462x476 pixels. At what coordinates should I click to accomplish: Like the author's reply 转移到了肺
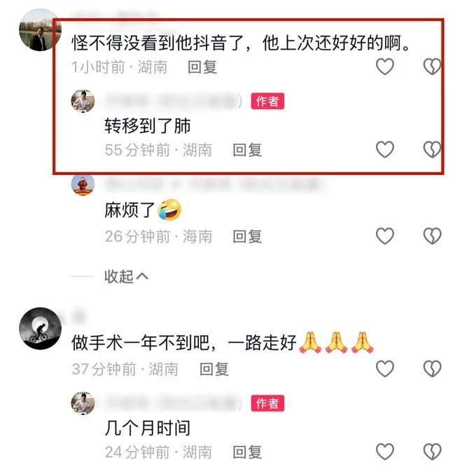pos(384,149)
